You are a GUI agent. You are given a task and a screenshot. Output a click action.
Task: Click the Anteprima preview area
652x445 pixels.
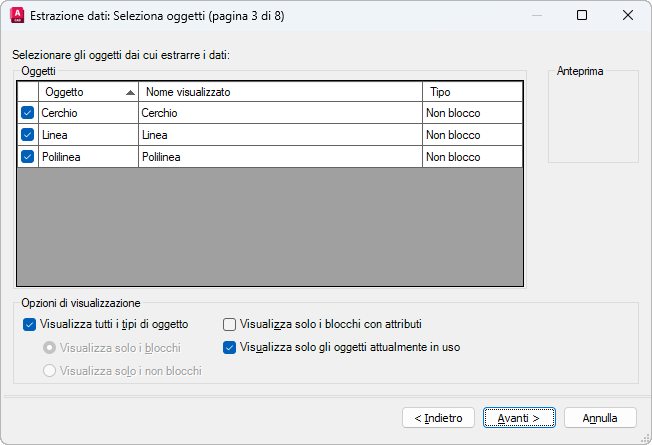[x=593, y=120]
